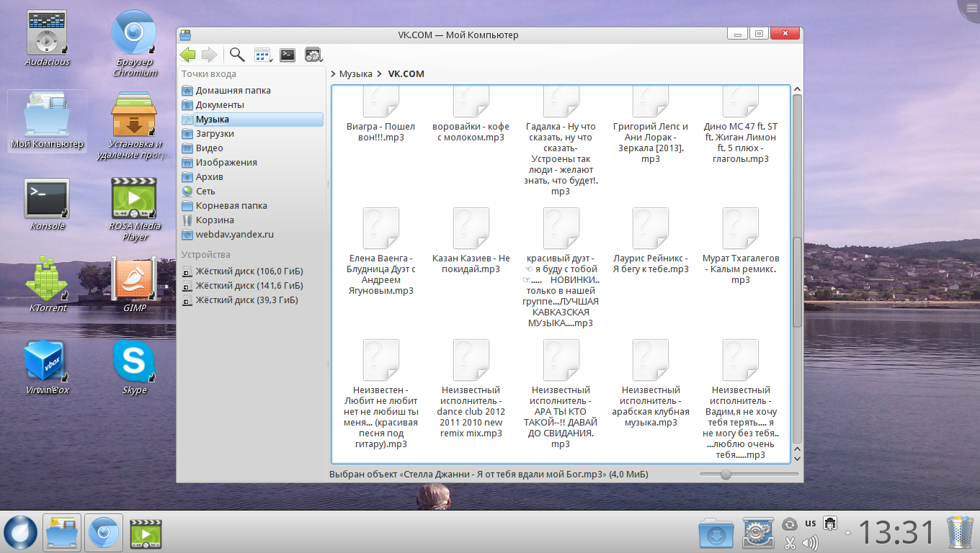The image size is (980, 553).
Task: Click Музыка in the breadcrumb path
Action: tap(355, 74)
